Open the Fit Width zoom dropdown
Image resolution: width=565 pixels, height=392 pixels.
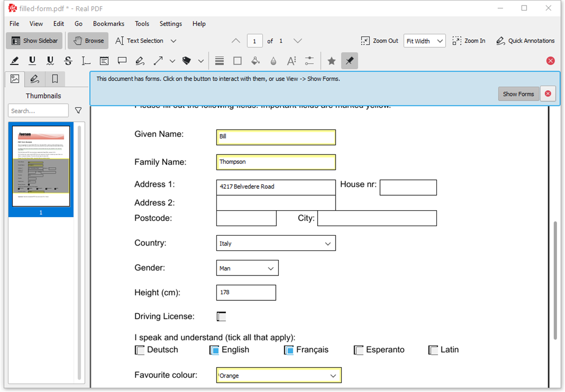(424, 41)
